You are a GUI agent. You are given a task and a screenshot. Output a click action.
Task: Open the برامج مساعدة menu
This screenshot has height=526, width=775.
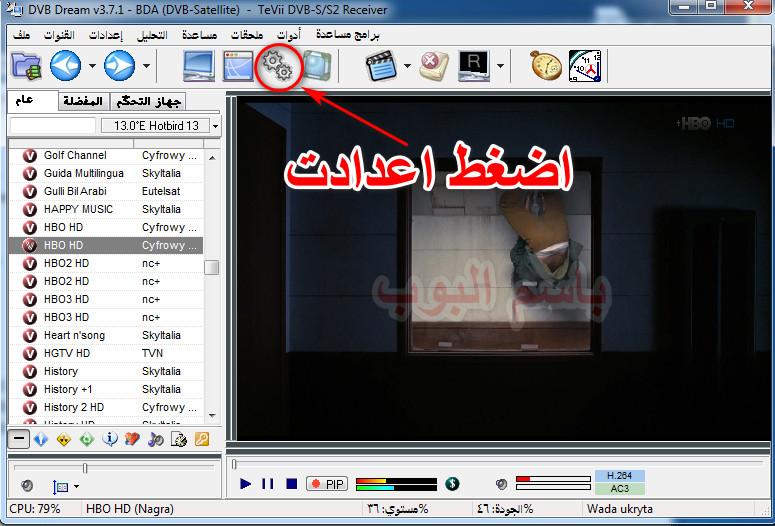[348, 35]
